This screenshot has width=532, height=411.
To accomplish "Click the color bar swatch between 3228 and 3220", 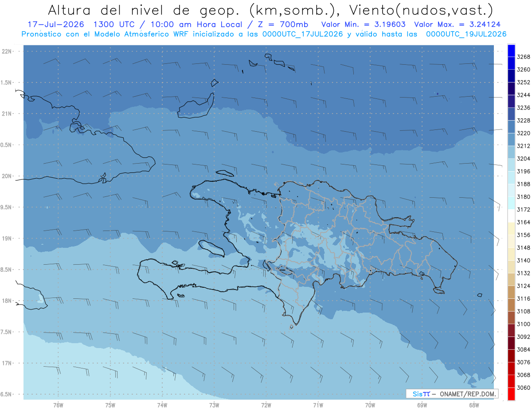I will tap(511, 127).
